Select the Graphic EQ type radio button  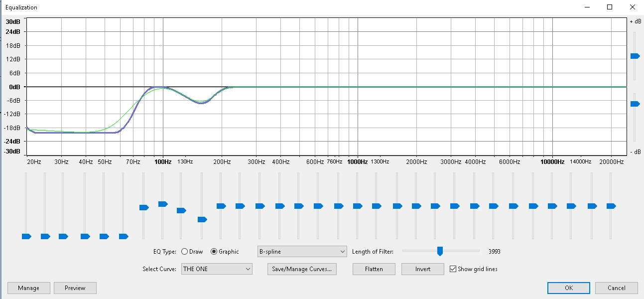pyautogui.click(x=214, y=252)
